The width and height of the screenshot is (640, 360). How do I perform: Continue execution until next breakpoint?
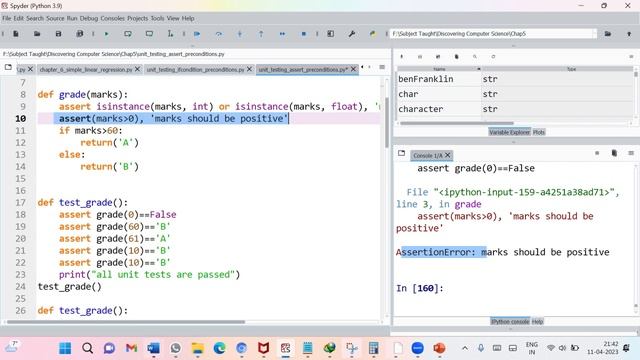pos(282,34)
